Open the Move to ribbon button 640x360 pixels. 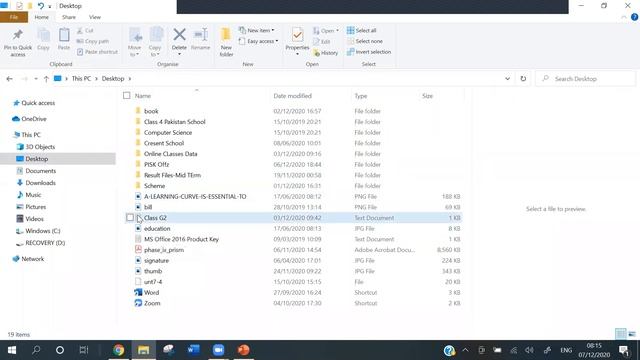pos(135,42)
